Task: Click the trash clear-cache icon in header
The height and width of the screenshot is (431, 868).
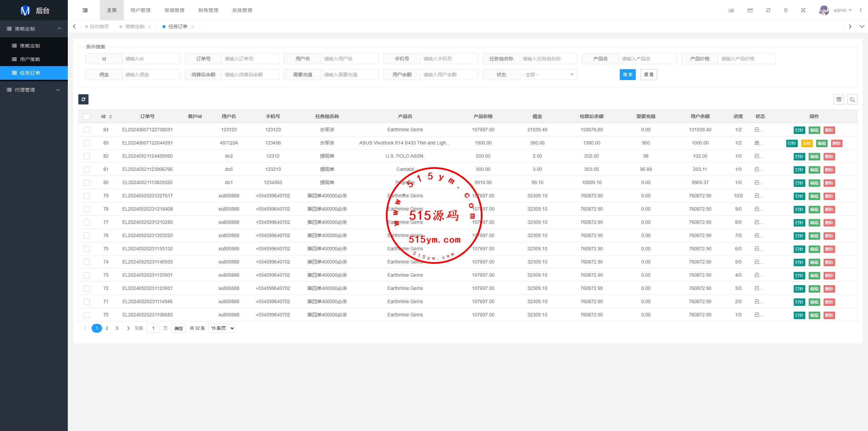Action: (x=786, y=10)
